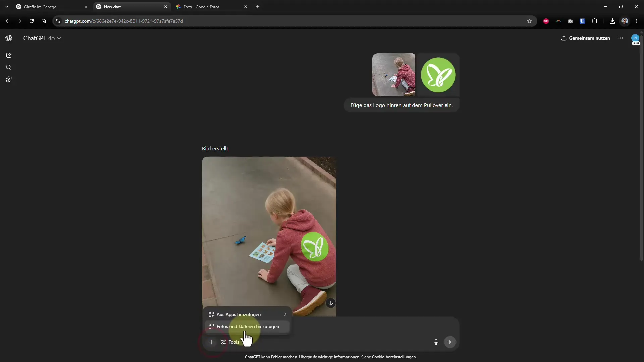Bookmark this page with the star icon
Viewport: 644px width, 362px height.
529,21
